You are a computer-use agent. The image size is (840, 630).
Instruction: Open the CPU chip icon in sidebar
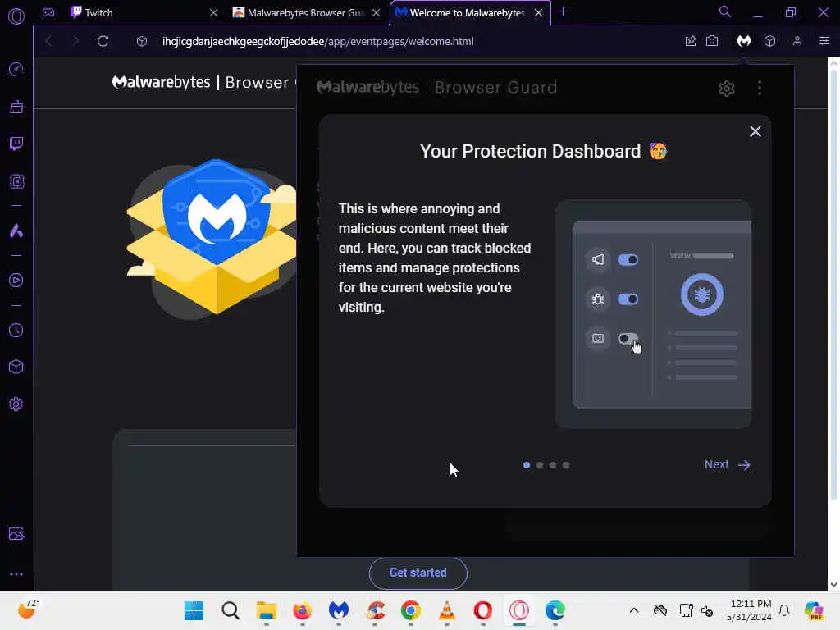coord(16,181)
